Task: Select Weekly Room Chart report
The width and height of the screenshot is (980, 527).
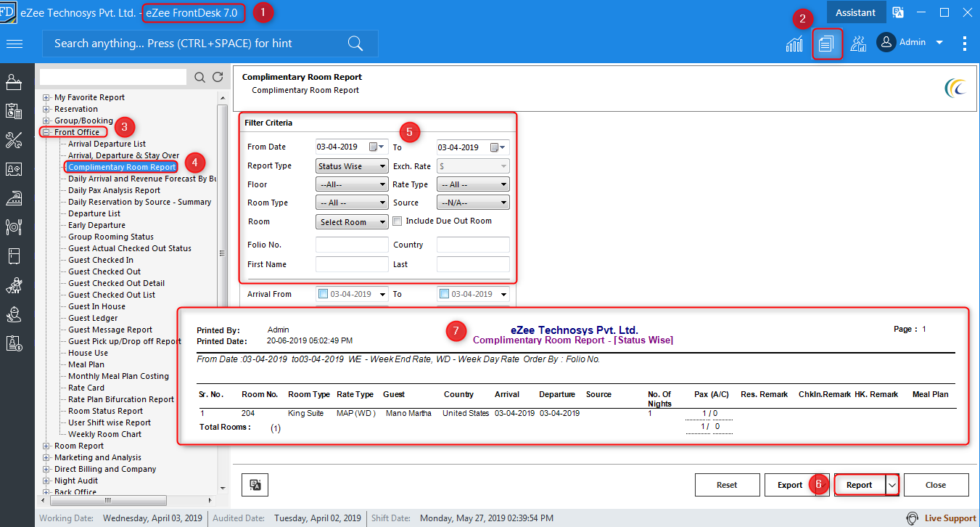Action: (x=105, y=434)
